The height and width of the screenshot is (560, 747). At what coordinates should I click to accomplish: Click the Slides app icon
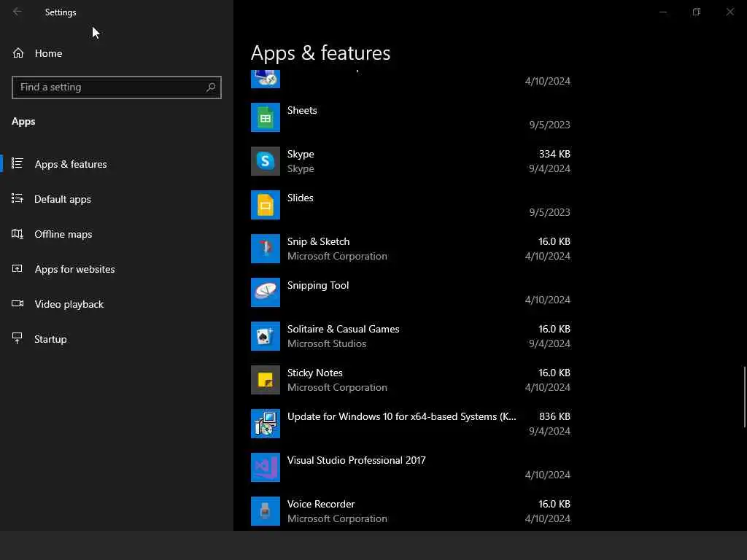[266, 205]
